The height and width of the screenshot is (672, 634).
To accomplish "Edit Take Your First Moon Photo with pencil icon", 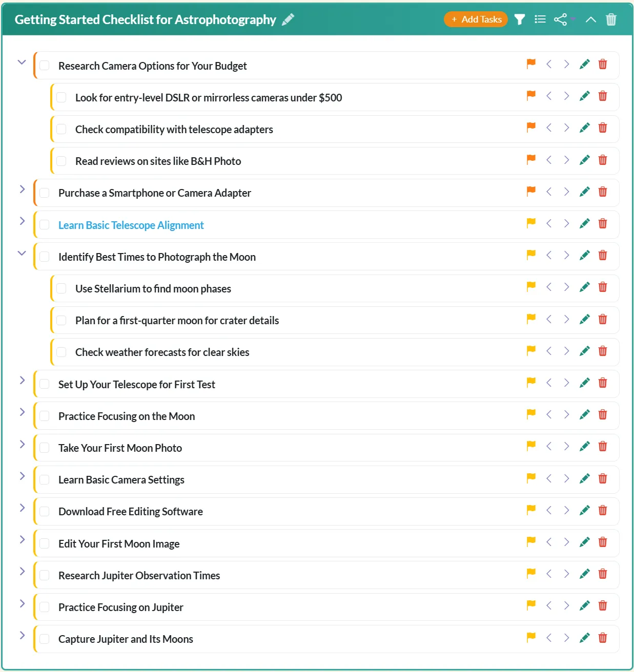I will coord(584,446).
